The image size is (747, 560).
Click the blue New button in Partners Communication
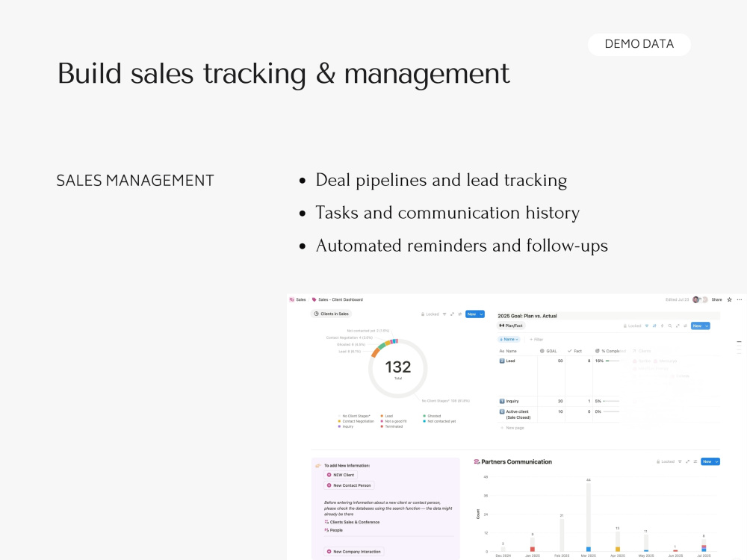707,461
